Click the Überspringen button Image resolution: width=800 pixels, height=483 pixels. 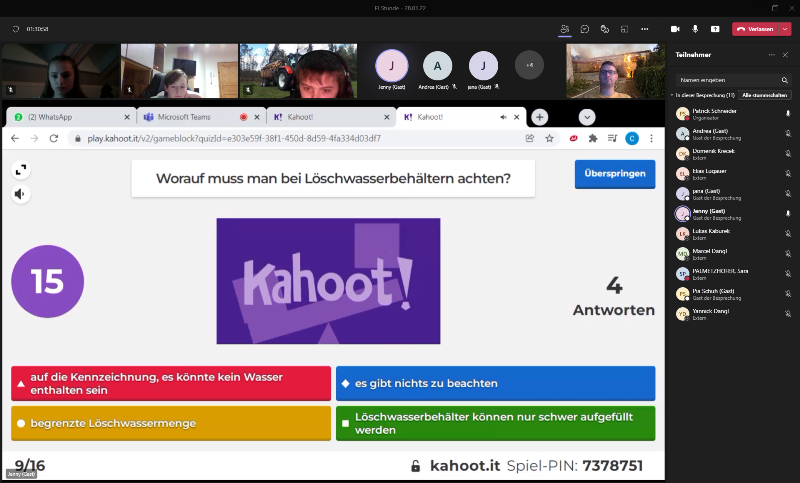(x=614, y=174)
